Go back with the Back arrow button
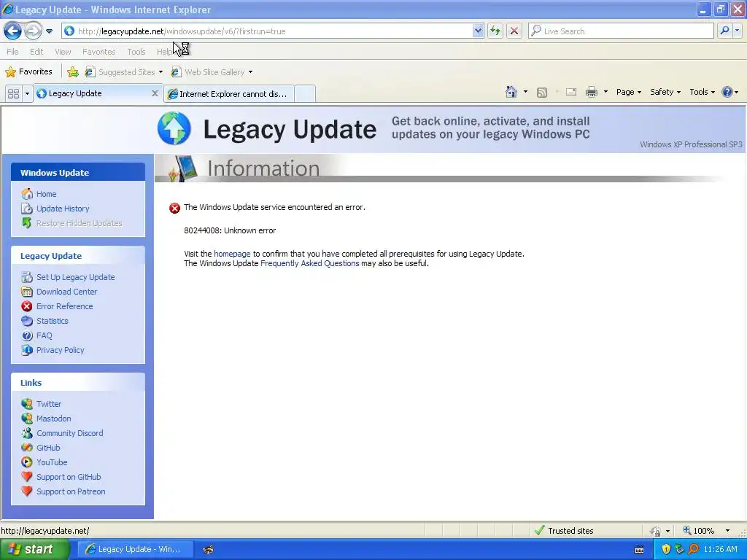 click(13, 31)
